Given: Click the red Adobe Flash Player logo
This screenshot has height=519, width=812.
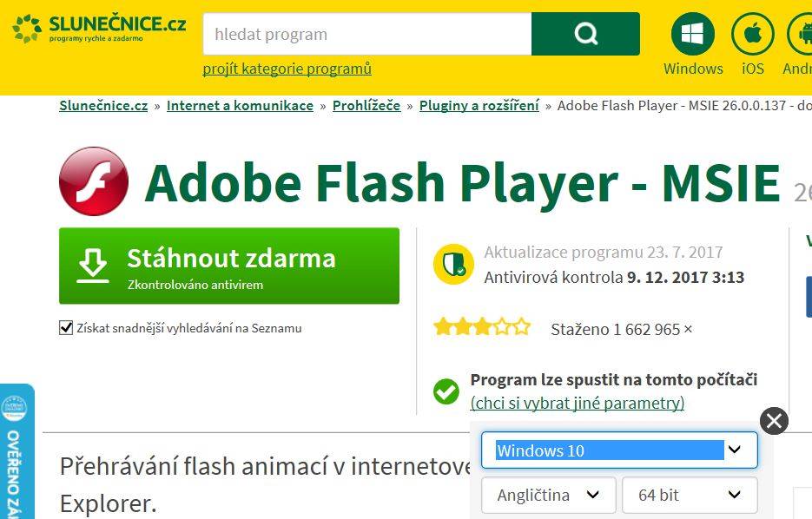Looking at the screenshot, I should tap(94, 181).
